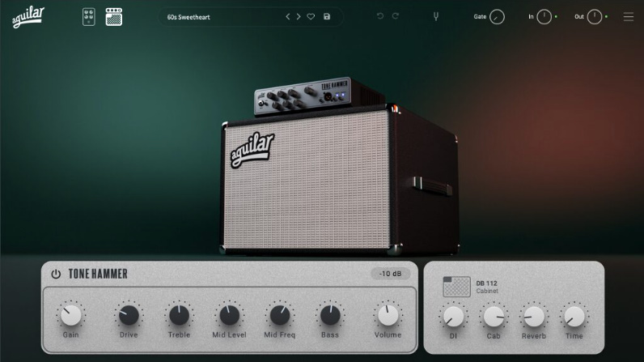Go to the previous preset arrow
The width and height of the screenshot is (644, 362).
click(x=287, y=17)
